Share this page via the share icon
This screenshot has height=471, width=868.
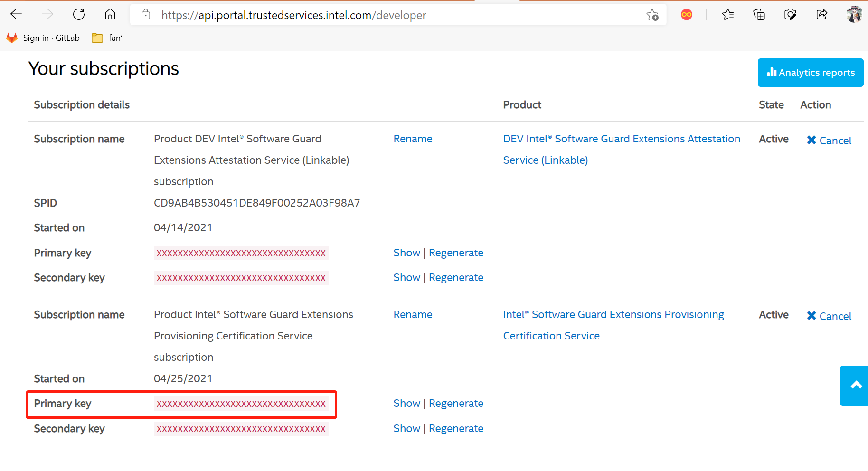pos(822,15)
